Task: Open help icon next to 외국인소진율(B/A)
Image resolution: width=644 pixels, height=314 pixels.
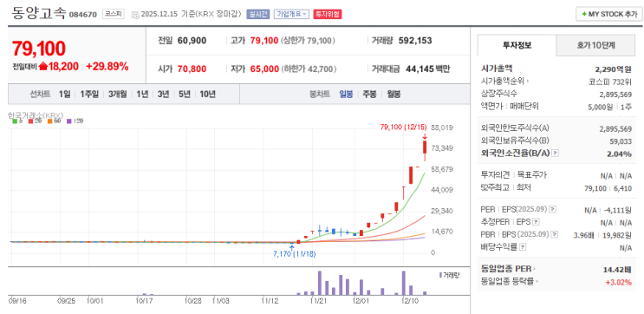Action: point(555,153)
